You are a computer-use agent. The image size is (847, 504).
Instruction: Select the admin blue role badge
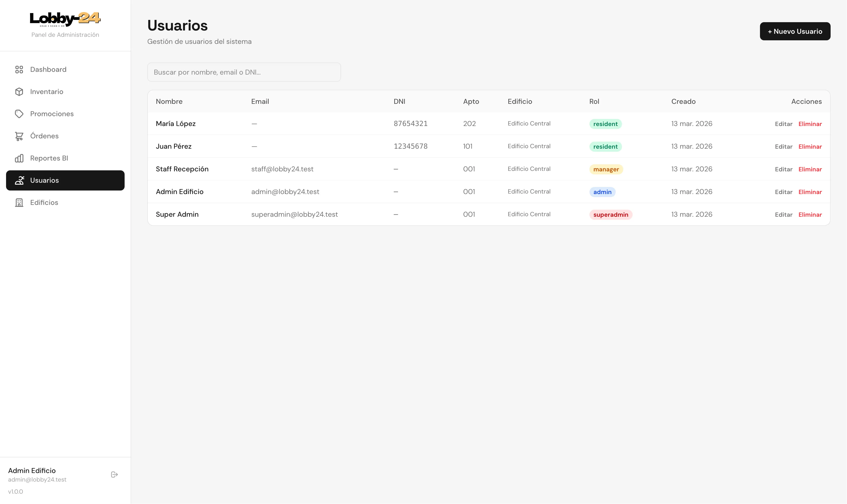tap(602, 192)
